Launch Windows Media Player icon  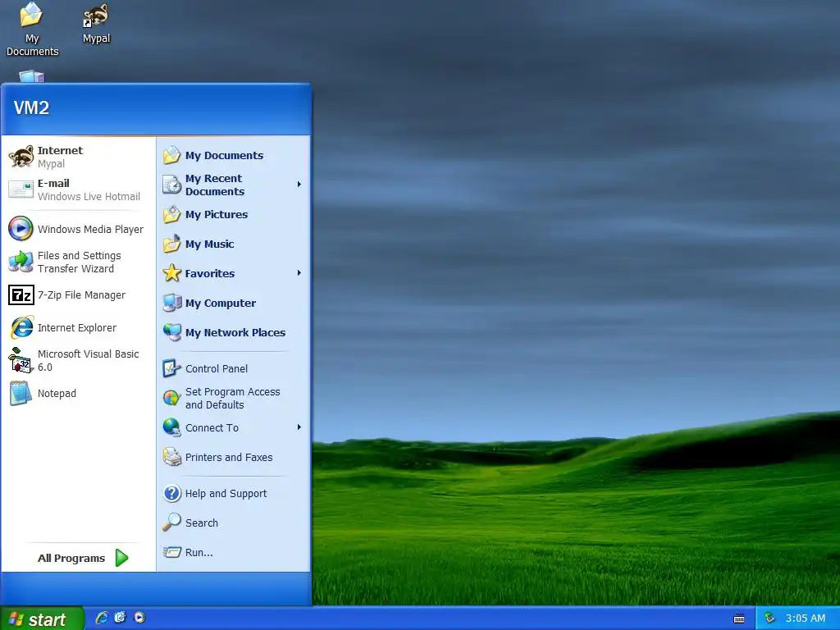coord(21,229)
